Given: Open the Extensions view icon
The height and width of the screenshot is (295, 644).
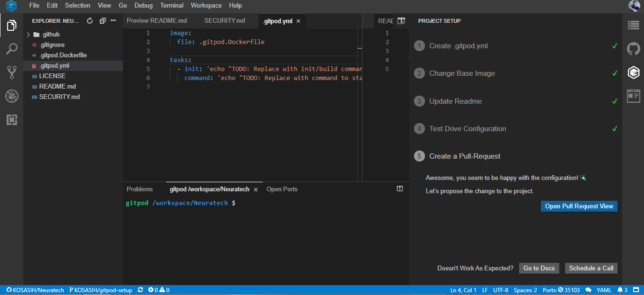Looking at the screenshot, I should [11, 120].
